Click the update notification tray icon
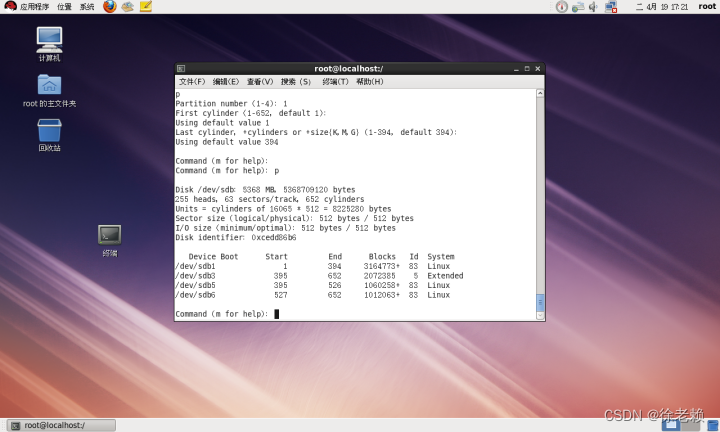Screen dimensions: 720x432 pyautogui.click(x=562, y=6)
